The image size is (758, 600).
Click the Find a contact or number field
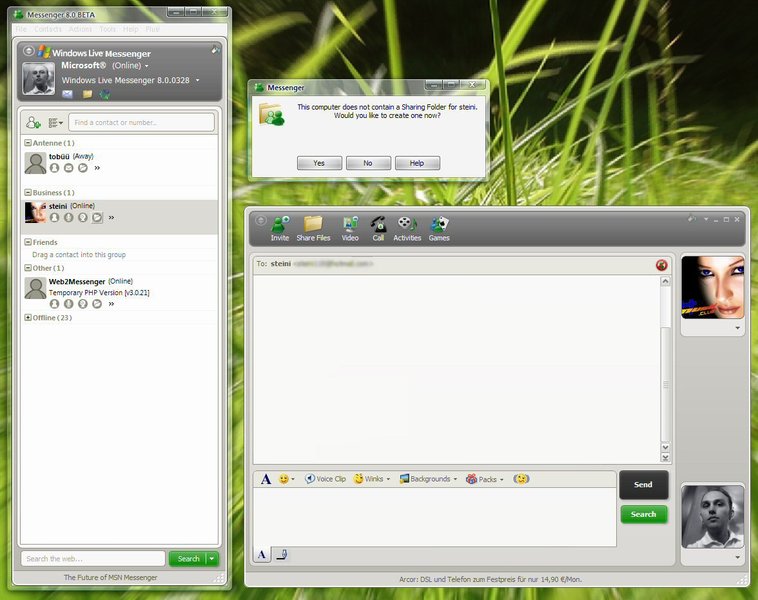click(141, 122)
